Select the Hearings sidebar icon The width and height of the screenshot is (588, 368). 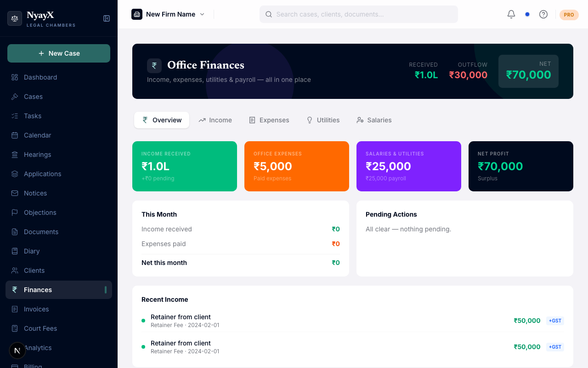pos(14,155)
